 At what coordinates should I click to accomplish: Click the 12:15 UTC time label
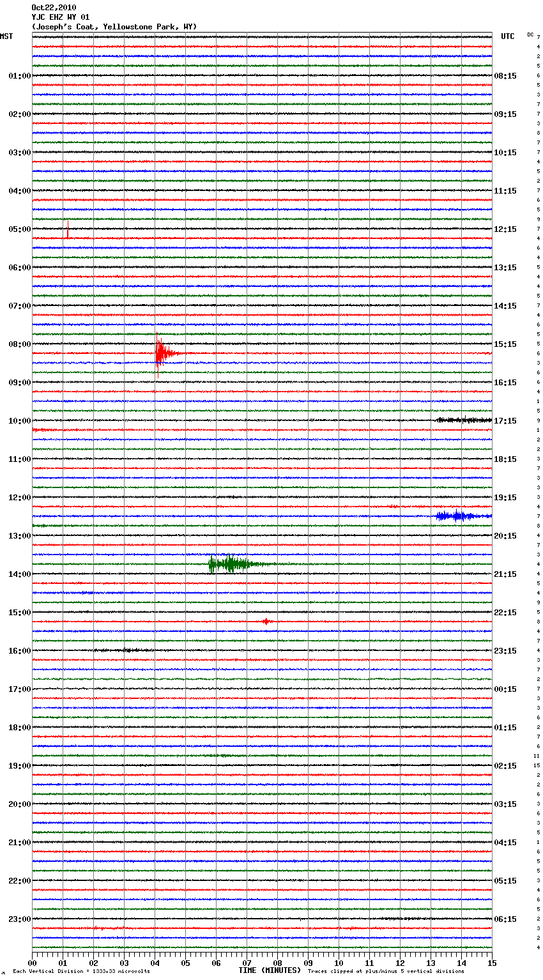(x=505, y=229)
